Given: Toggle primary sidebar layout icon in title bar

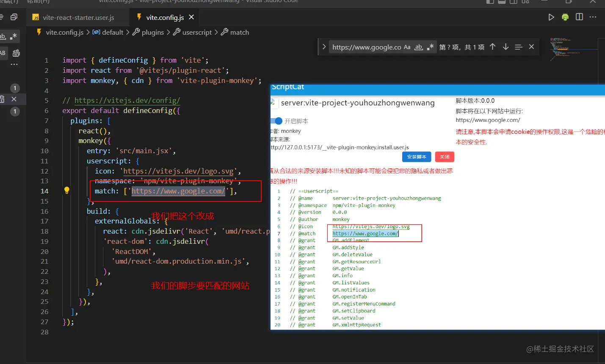Looking at the screenshot, I should point(490,2).
